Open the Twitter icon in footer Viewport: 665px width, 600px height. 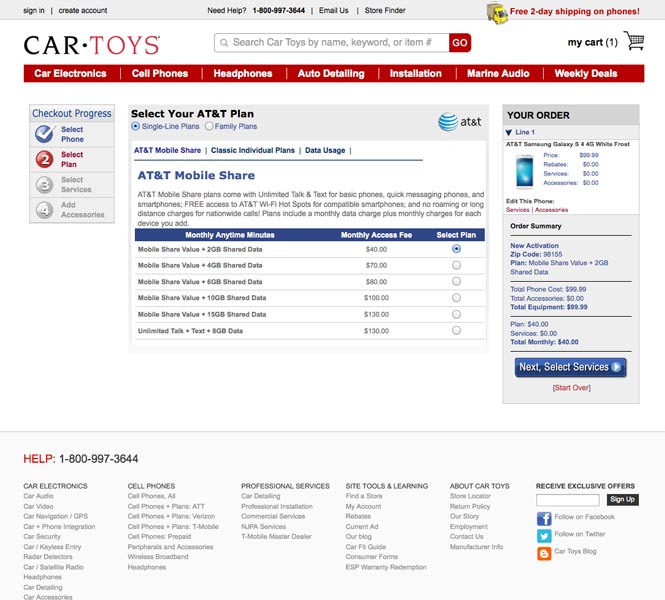point(544,536)
